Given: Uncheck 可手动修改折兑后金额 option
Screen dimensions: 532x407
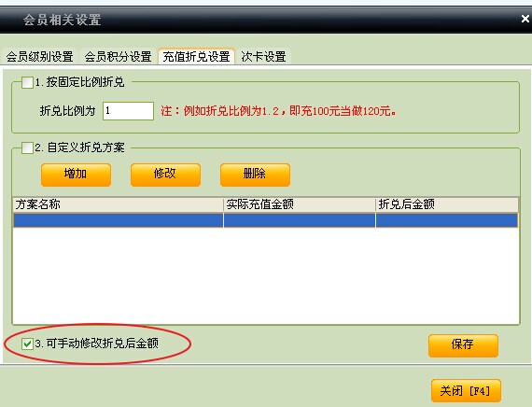Looking at the screenshot, I should [x=27, y=344].
